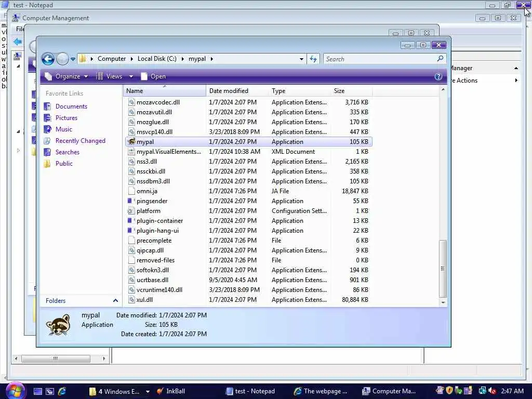The width and height of the screenshot is (532, 399).
Task: Open Pictures in Favorite Links
Action: 66,118
